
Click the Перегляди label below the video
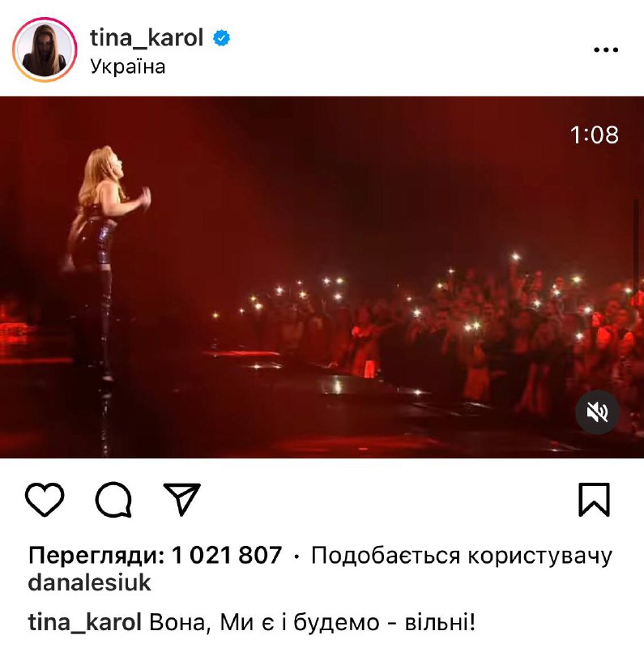click(x=96, y=555)
